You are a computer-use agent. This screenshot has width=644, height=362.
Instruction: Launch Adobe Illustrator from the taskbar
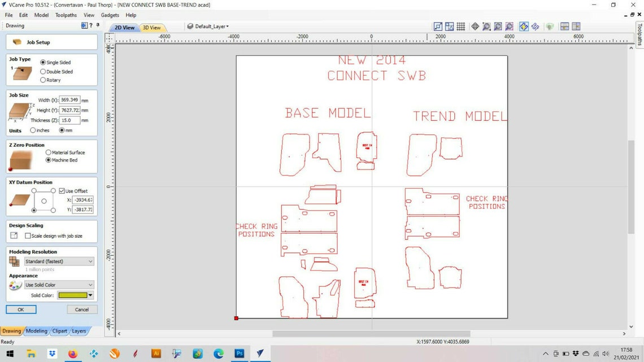point(156,353)
